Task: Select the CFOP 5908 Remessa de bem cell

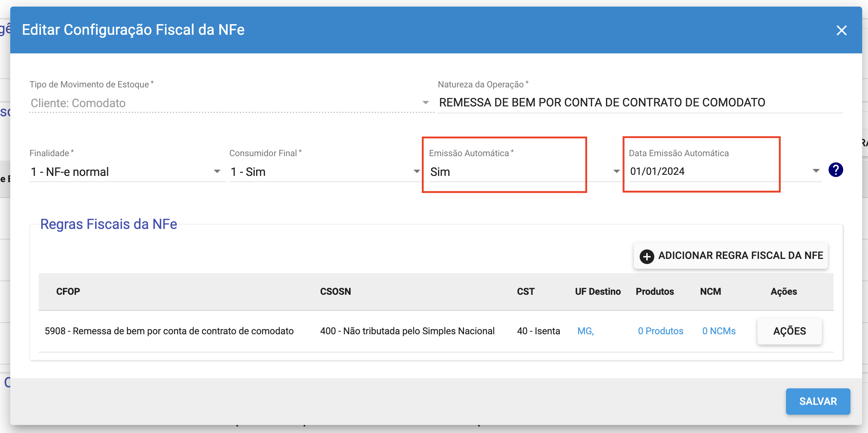Action: point(169,331)
